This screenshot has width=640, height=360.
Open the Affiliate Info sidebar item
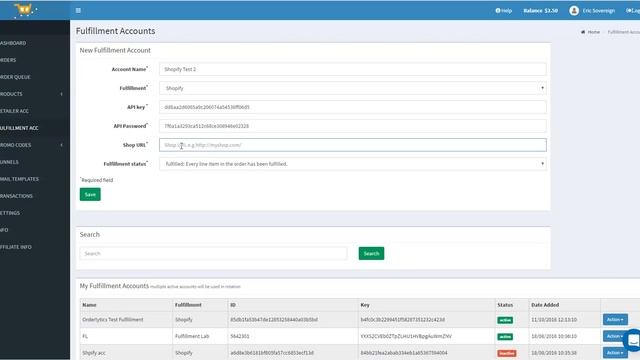(16, 247)
